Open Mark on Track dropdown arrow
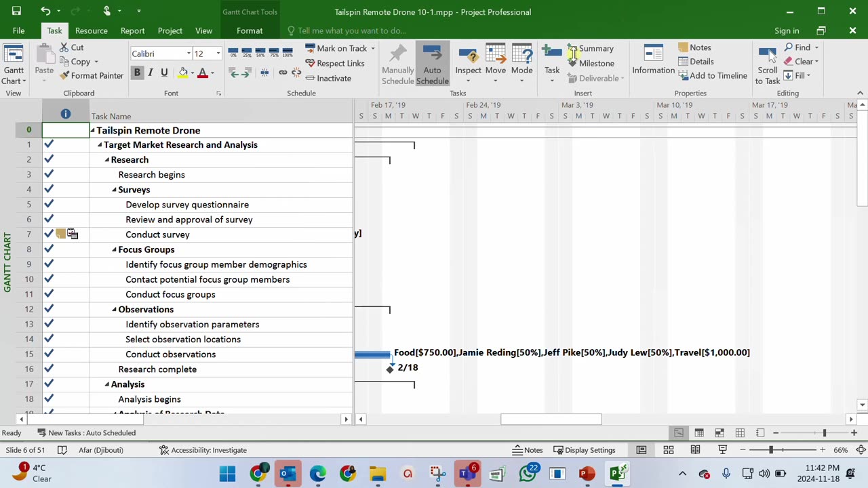 click(372, 48)
